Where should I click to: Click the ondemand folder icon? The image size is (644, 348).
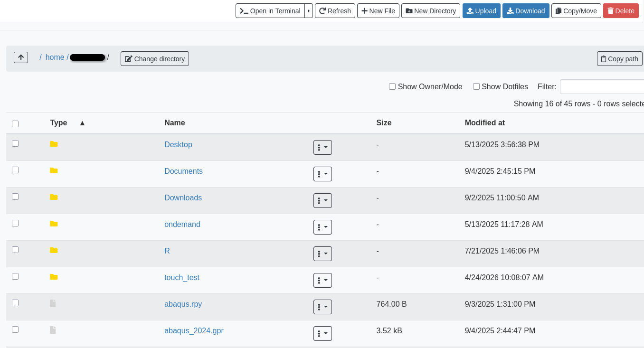(54, 224)
